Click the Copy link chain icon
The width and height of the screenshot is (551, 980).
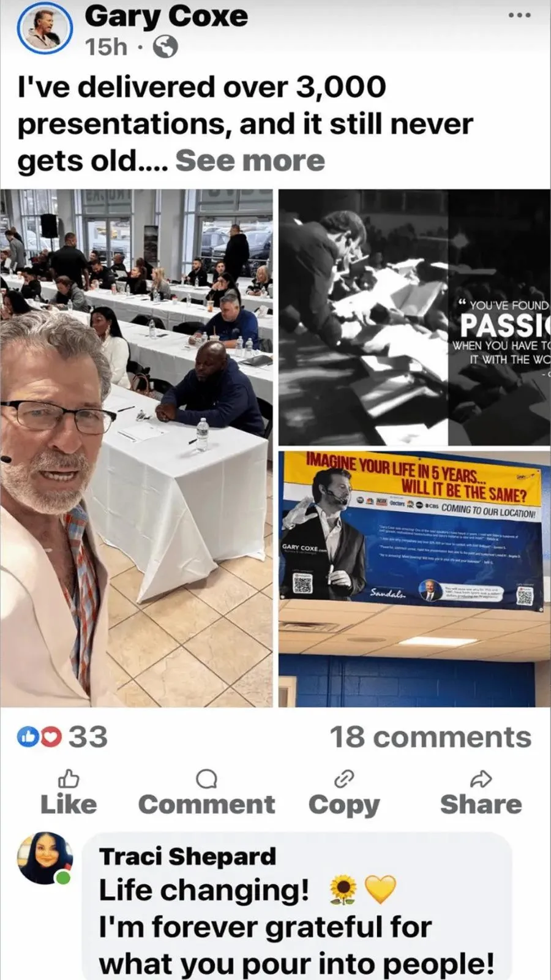click(344, 779)
